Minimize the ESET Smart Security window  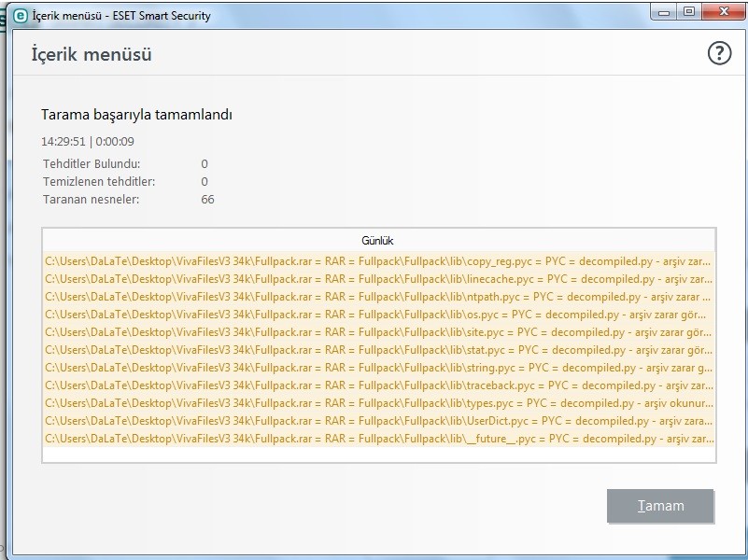click(x=664, y=12)
